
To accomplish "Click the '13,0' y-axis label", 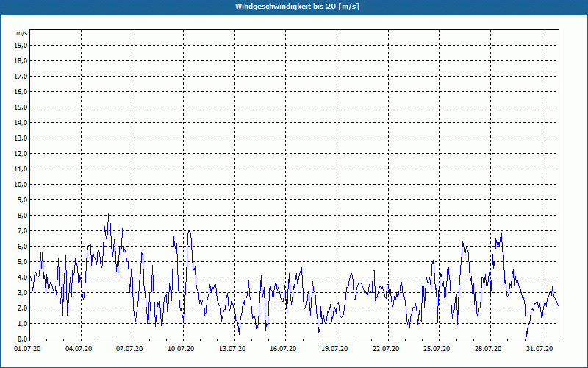I will click(x=21, y=138).
